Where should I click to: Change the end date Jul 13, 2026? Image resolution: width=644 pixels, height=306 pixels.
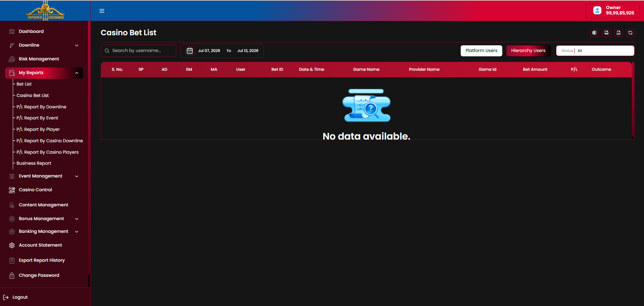248,51
